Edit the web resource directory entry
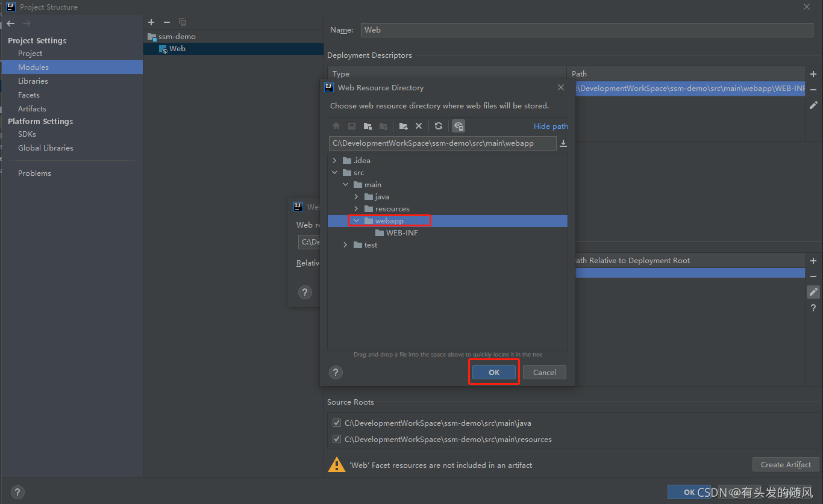The image size is (823, 504). point(813,292)
